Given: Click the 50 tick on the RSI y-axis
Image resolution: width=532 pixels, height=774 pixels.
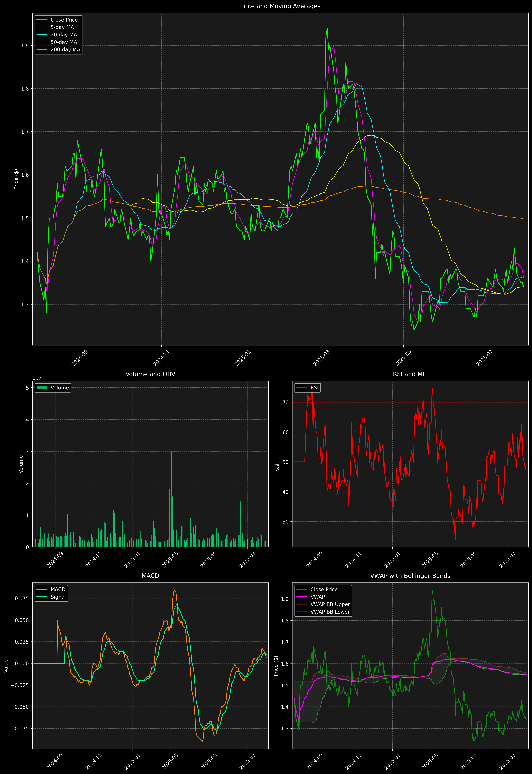Looking at the screenshot, I should tap(286, 462).
